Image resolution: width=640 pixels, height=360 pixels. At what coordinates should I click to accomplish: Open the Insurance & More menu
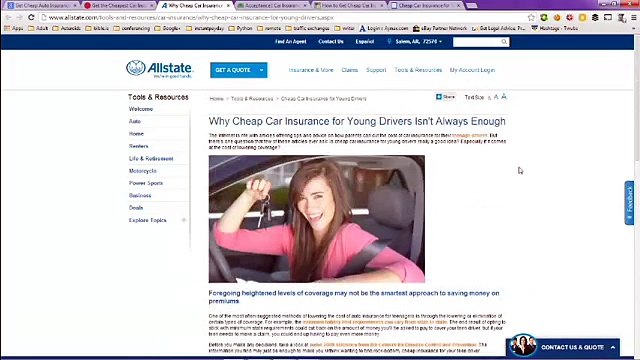pyautogui.click(x=311, y=70)
